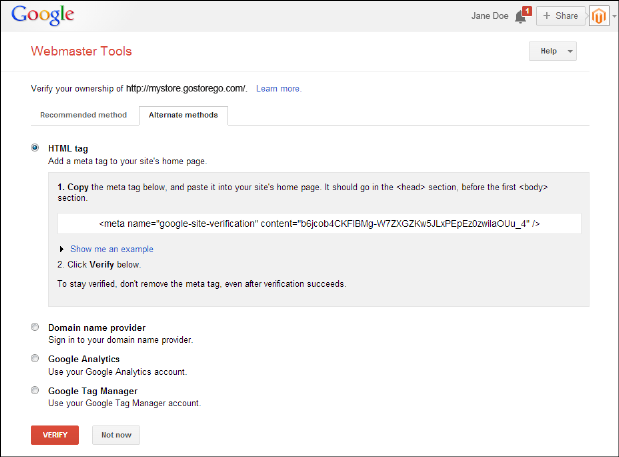
Task: Click the Google logo
Action: (41, 16)
